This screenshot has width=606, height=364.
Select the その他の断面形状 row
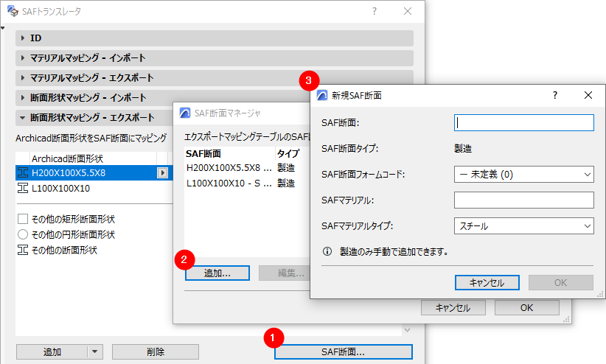coord(94,250)
